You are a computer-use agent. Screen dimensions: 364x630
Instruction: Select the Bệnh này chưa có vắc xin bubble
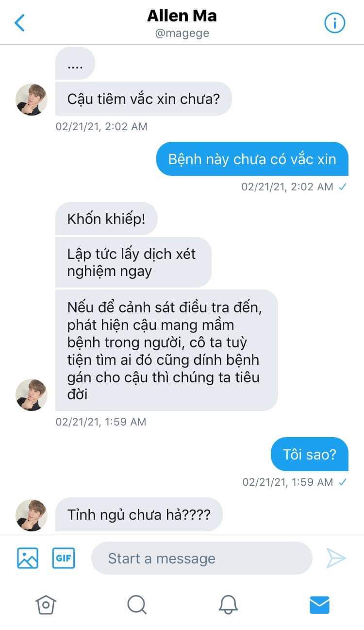[252, 159]
